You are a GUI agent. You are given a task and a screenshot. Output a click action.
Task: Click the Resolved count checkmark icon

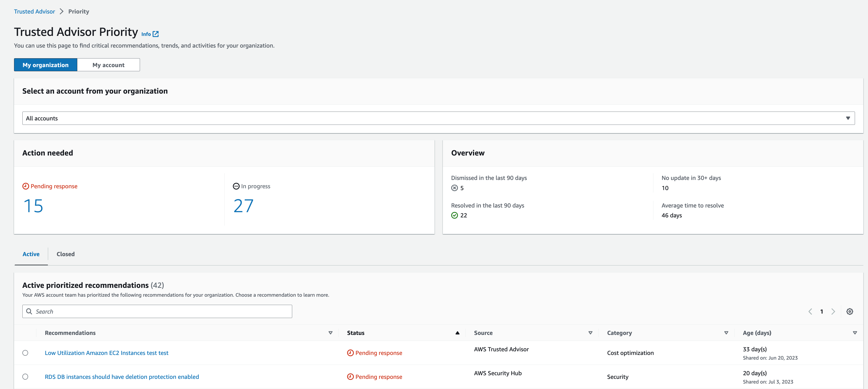click(454, 215)
